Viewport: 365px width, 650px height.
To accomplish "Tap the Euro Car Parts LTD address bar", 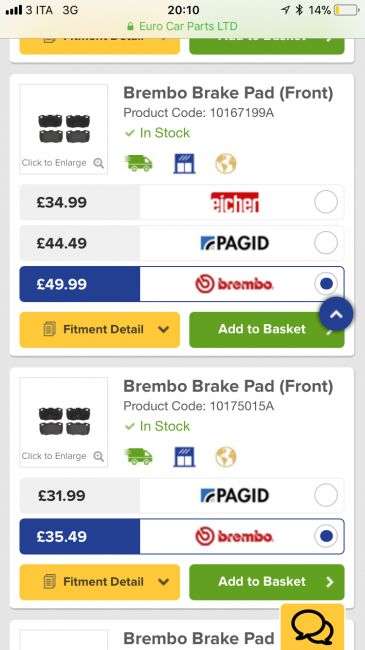I will coord(182,26).
